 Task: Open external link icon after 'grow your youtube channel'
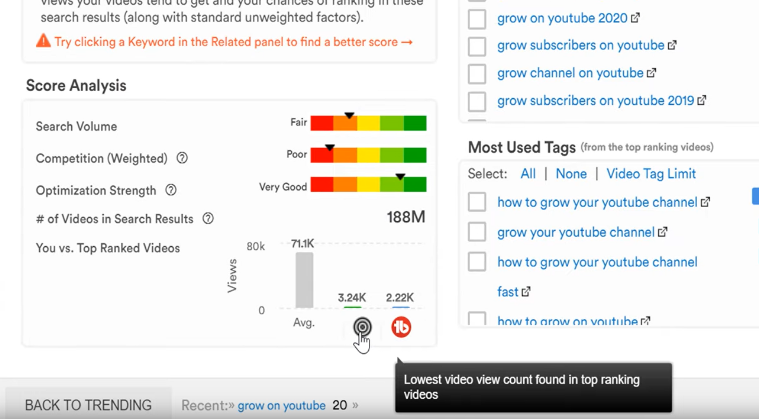click(663, 232)
